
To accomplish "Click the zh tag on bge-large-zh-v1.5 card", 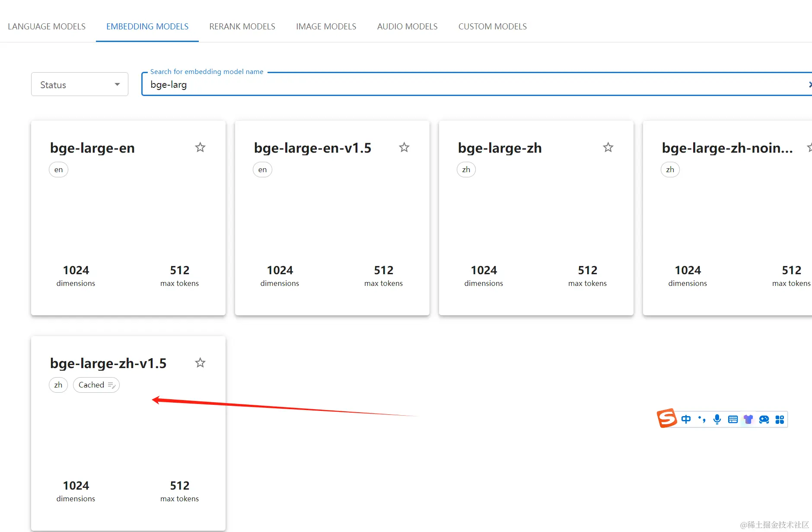I will coord(58,385).
